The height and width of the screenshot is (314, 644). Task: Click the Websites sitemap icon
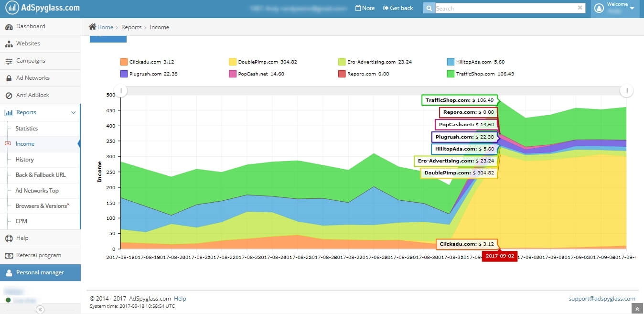tap(9, 44)
